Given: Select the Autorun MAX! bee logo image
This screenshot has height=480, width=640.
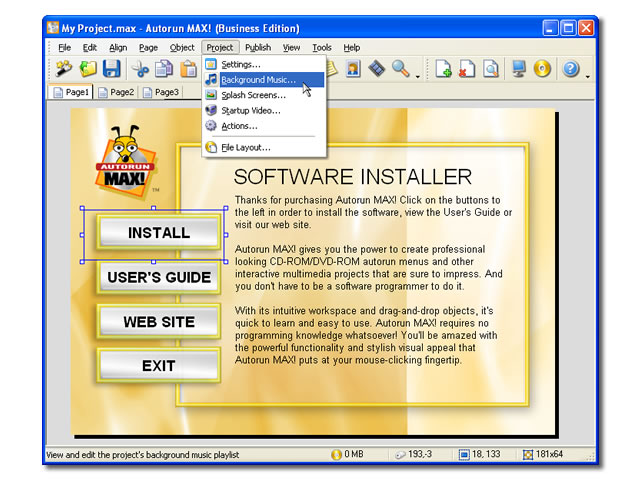Looking at the screenshot, I should (x=125, y=162).
